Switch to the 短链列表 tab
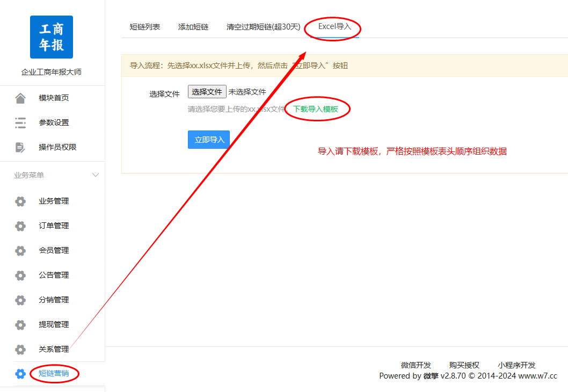This screenshot has width=568, height=392. pos(145,27)
